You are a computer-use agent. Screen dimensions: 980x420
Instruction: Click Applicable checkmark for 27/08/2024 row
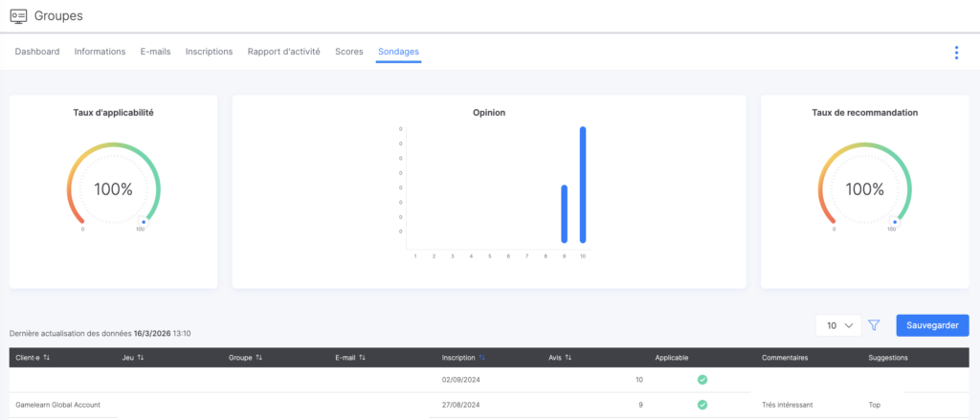click(702, 405)
